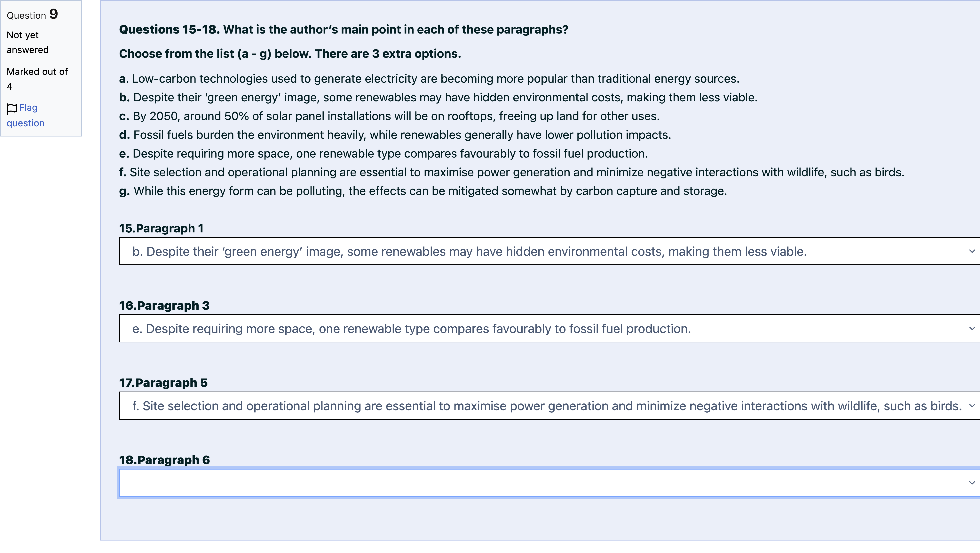The image size is (980, 553).
Task: Open the Paragraph 5 answer dropdown
Action: pos(550,406)
